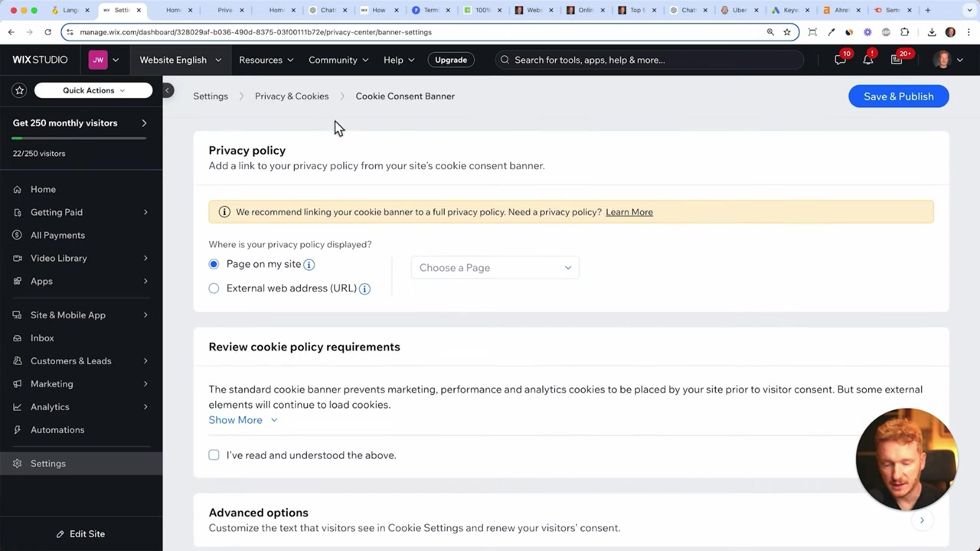
Task: Click the info icon next to External web address
Action: tap(364, 289)
